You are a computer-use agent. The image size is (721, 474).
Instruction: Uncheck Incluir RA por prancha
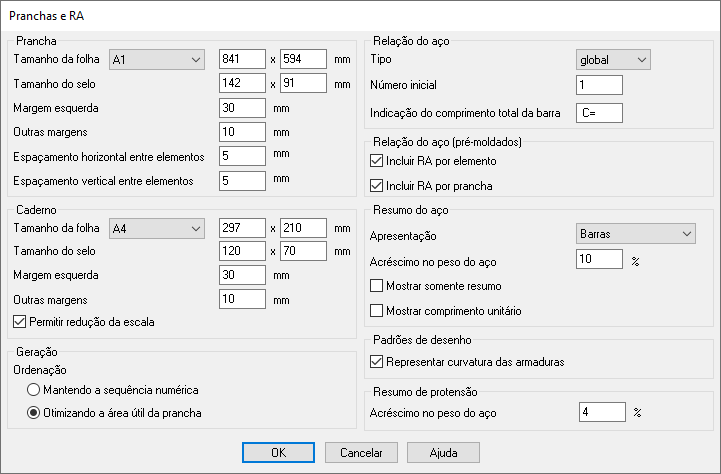(x=377, y=185)
